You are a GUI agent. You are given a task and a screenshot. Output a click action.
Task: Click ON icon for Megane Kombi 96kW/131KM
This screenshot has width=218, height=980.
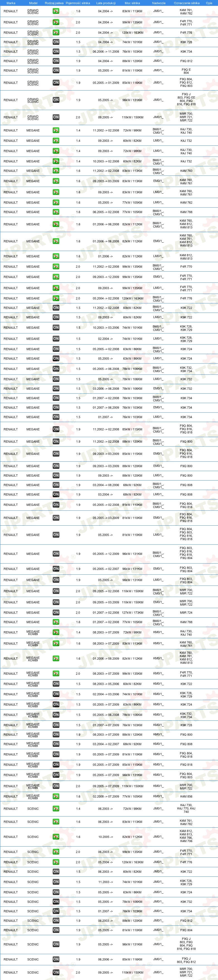tap(56, 775)
